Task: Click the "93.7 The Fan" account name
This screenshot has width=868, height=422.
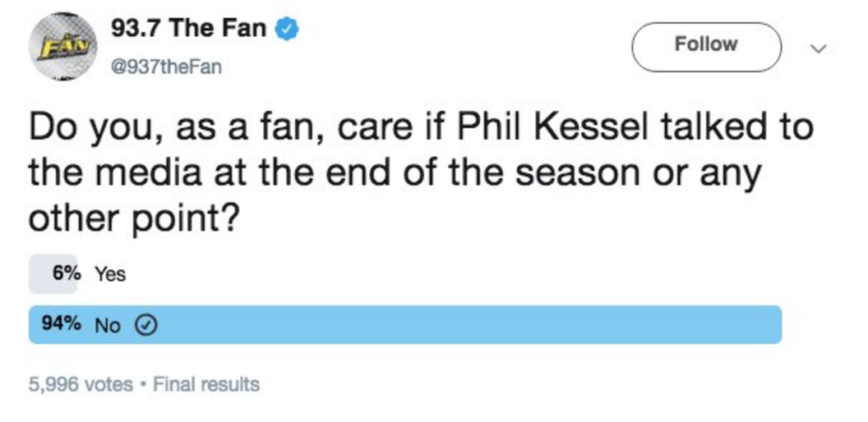Action: (x=190, y=30)
